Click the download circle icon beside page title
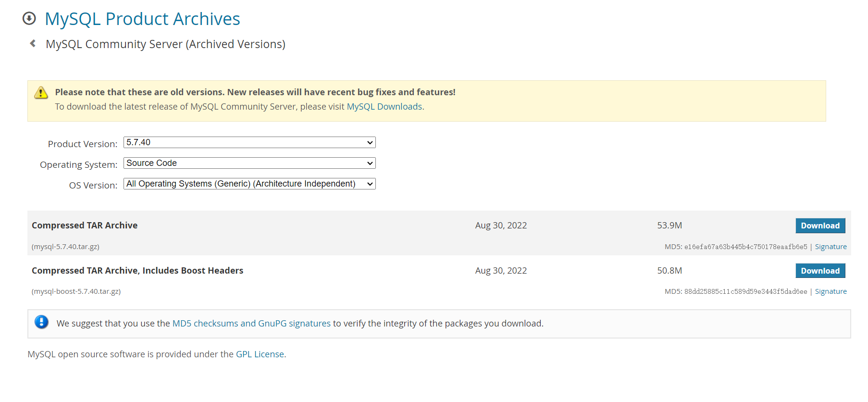 click(x=29, y=19)
